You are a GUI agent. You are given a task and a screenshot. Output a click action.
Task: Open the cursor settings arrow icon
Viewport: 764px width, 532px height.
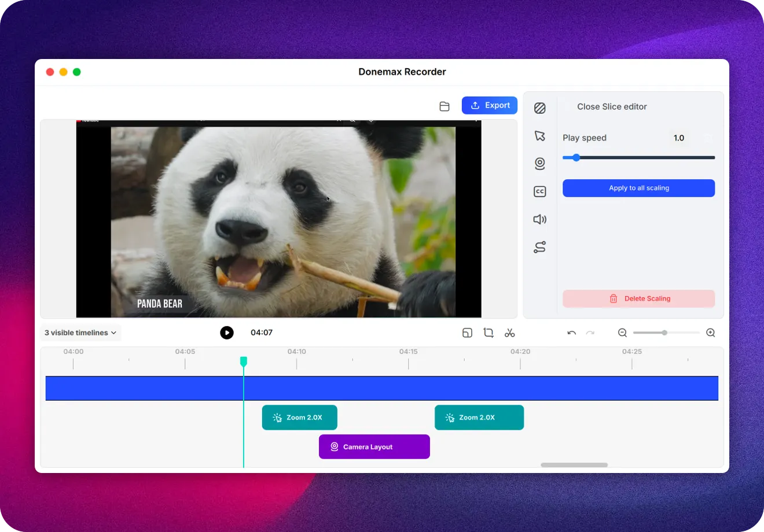[540, 136]
